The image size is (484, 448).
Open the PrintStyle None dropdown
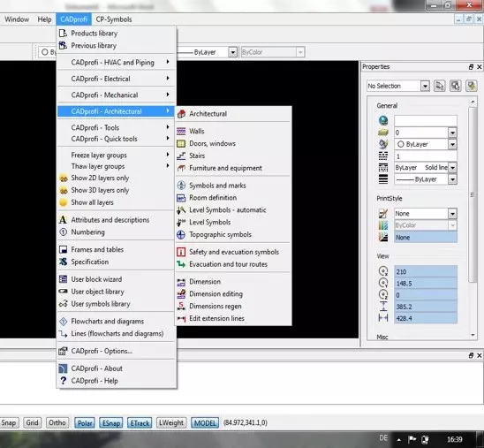452,213
